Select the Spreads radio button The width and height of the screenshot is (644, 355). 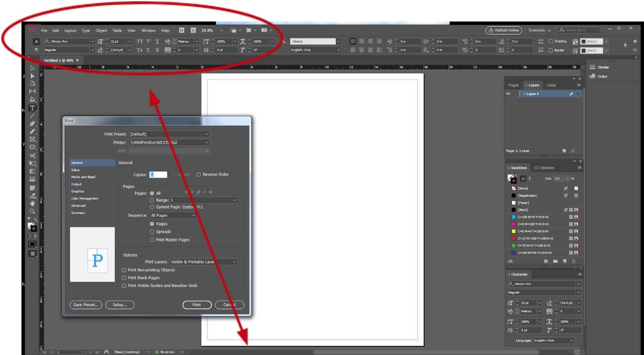(152, 231)
